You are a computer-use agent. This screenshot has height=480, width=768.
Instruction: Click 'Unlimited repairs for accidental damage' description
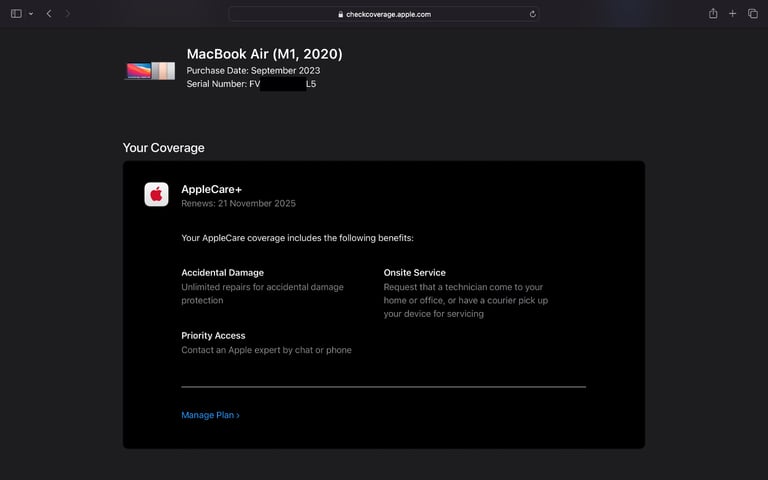tap(263, 293)
